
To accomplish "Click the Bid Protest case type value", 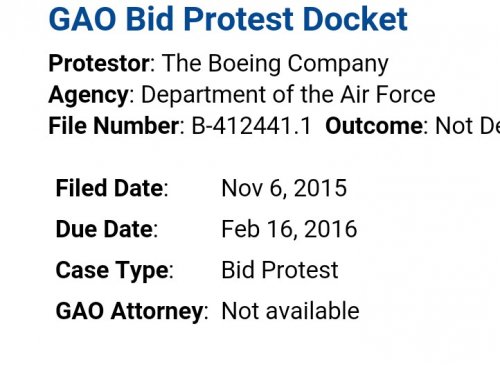I will click(x=280, y=270).
